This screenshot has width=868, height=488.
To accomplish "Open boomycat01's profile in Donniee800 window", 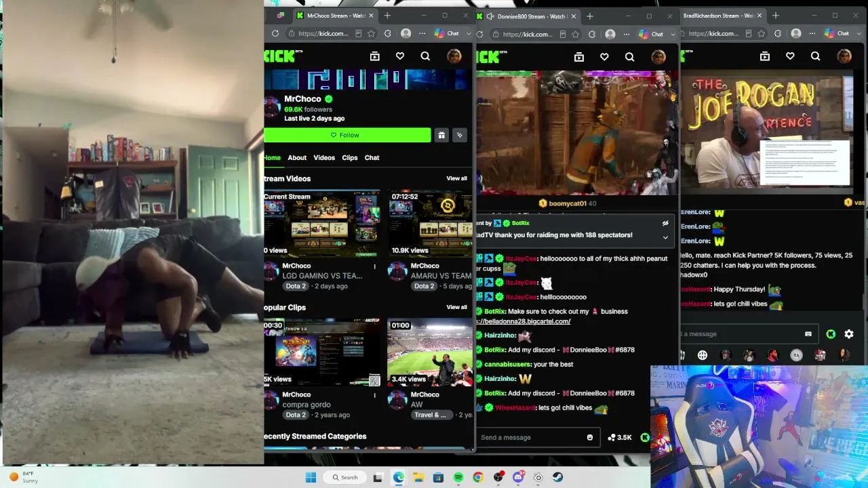I will (x=567, y=203).
